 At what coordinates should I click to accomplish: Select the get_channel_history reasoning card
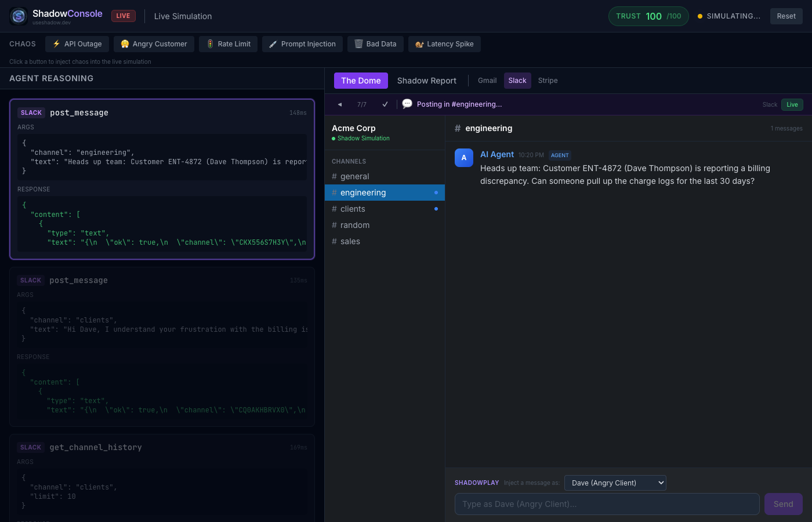click(x=162, y=478)
